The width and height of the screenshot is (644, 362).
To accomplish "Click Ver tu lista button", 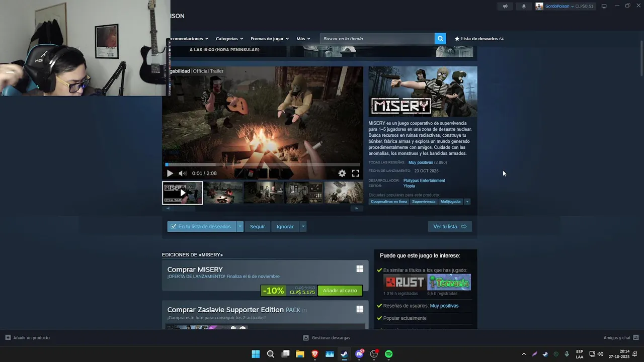I will coord(450,226).
